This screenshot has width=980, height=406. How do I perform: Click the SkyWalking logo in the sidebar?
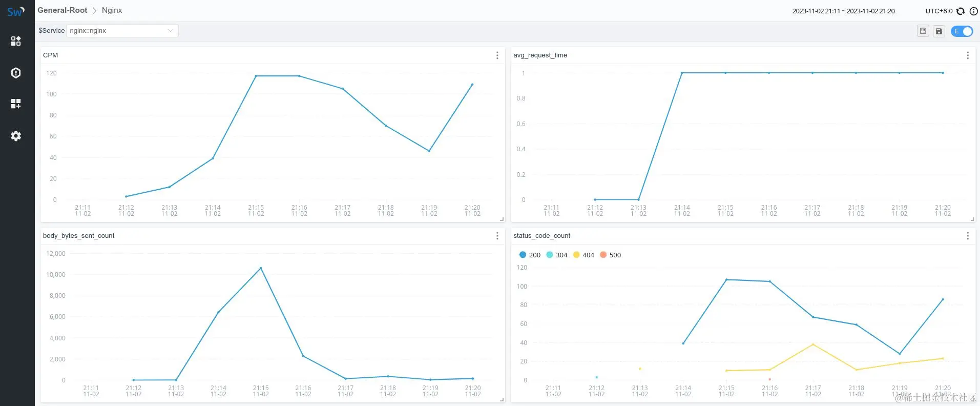tap(16, 11)
